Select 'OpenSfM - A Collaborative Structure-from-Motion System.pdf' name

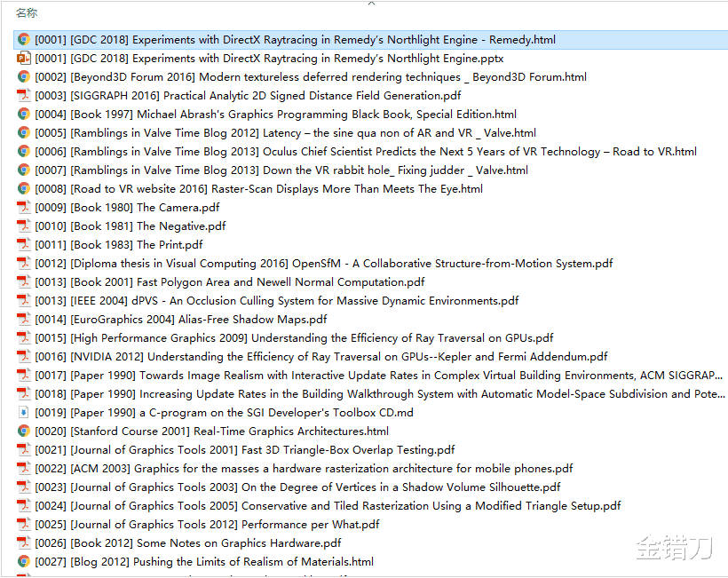324,263
